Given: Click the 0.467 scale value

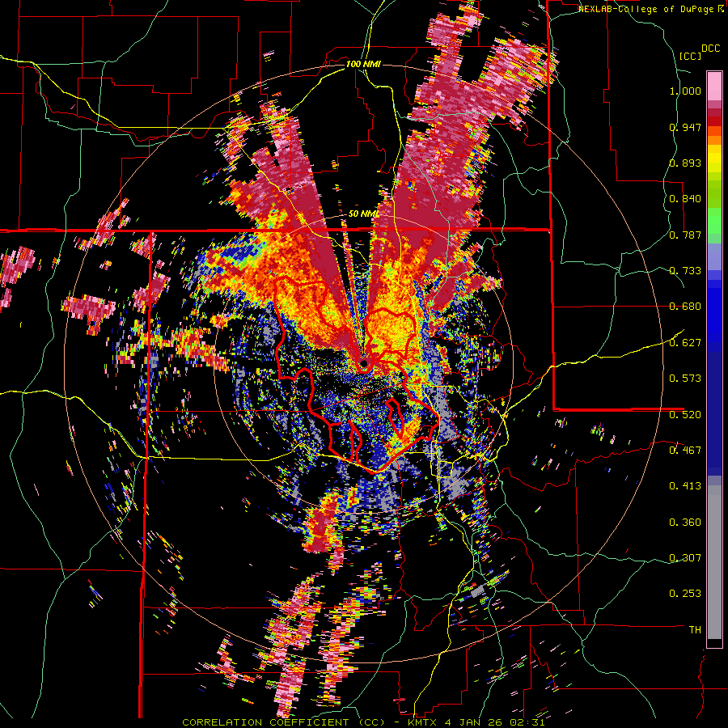Looking at the screenshot, I should coord(685,450).
